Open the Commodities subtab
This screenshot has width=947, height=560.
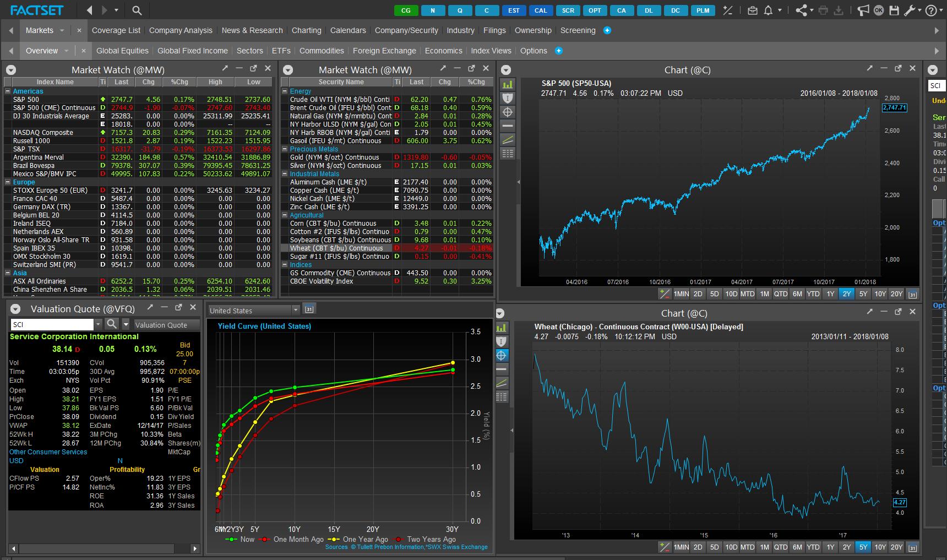[x=322, y=51]
